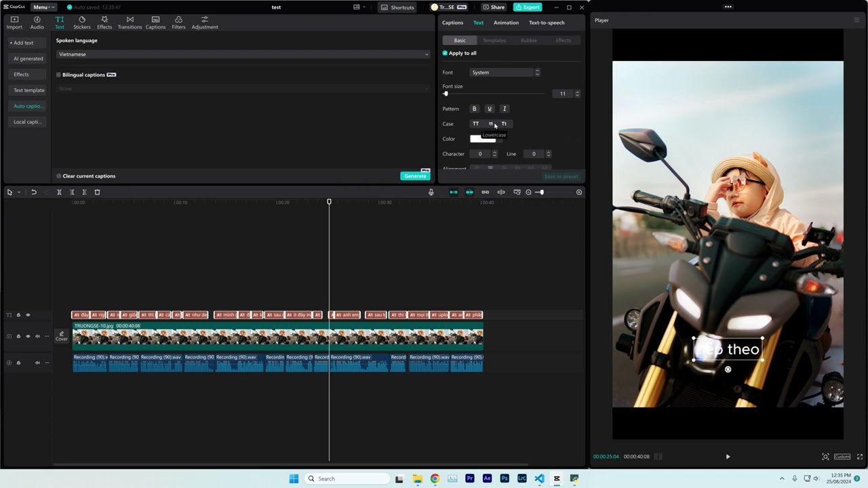Delete the selected clip with trash icon
This screenshot has height=488, width=868.
pos(97,192)
